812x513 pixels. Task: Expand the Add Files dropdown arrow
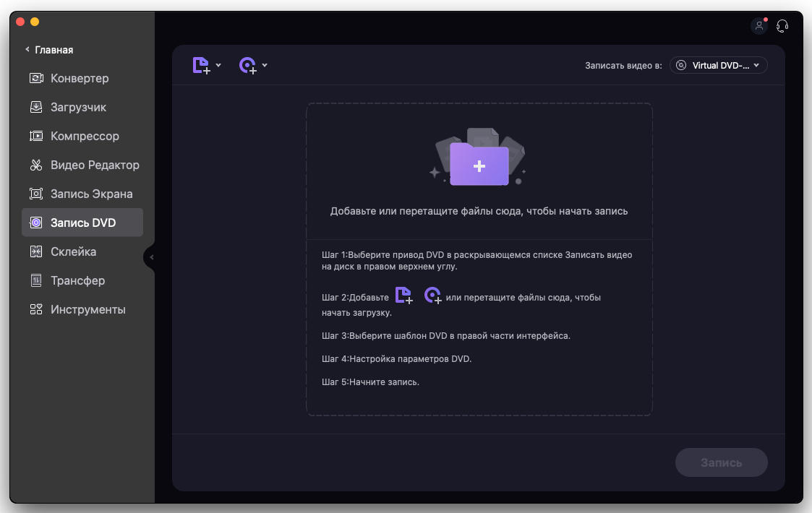pos(218,65)
